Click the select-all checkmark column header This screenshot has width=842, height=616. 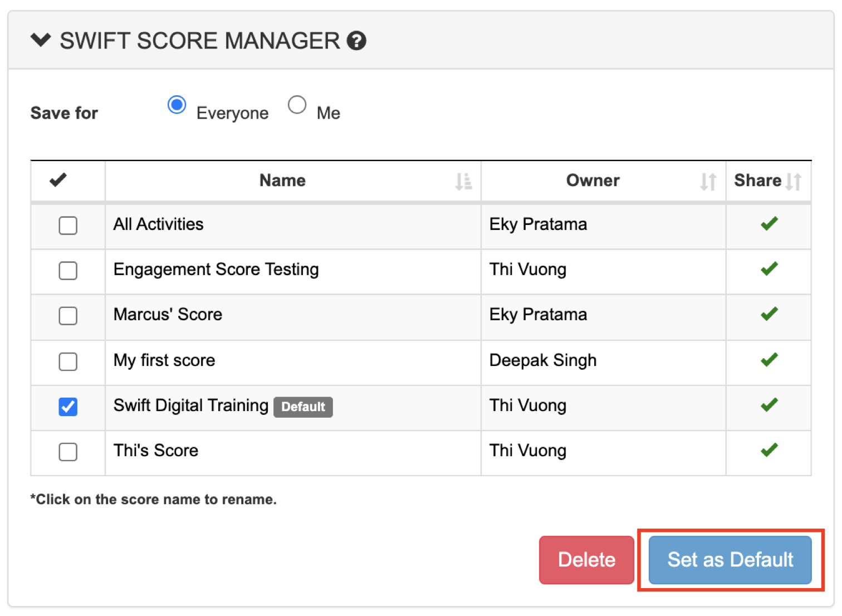[x=58, y=180]
